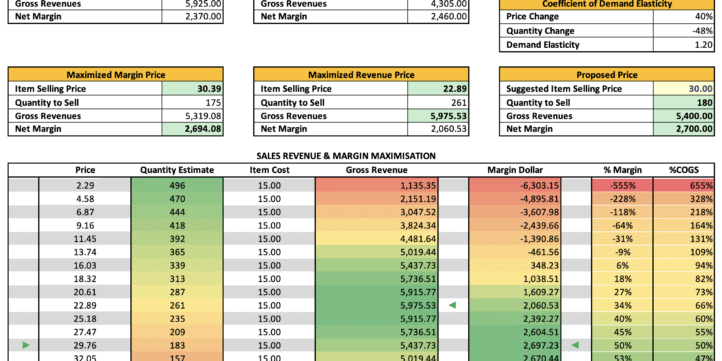Select price cell 25.18

pos(85,319)
